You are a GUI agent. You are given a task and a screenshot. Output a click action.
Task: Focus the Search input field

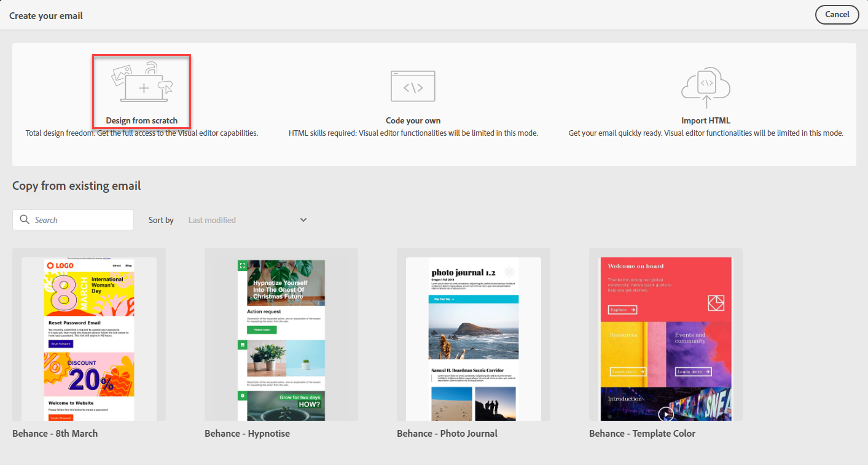point(73,220)
